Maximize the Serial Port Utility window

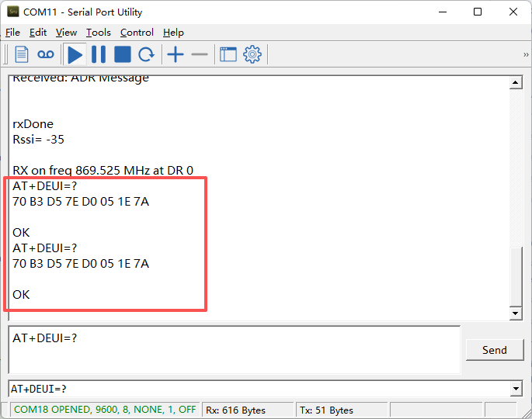[x=478, y=12]
